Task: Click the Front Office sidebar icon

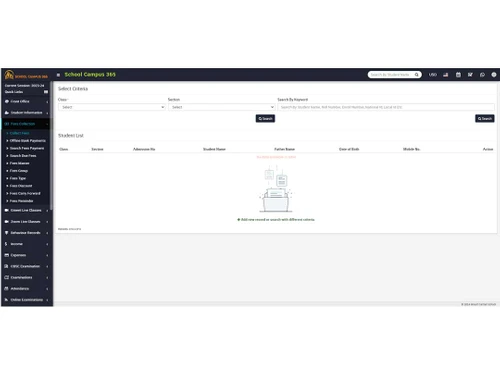Action: [x=7, y=101]
